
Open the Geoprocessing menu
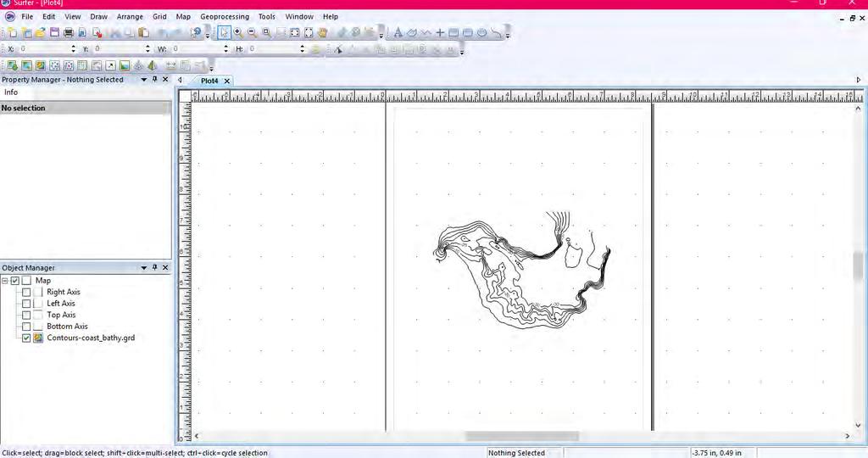[225, 17]
